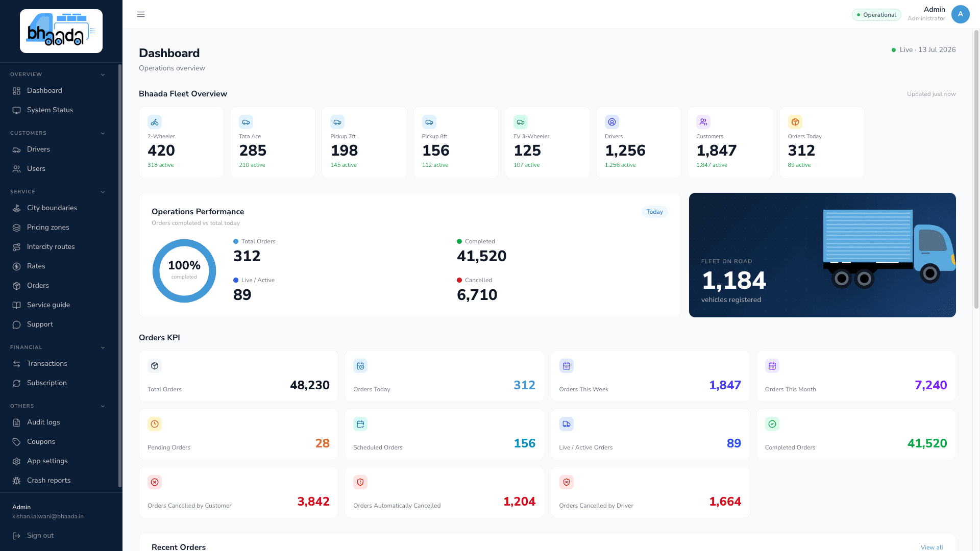
Task: Collapse the Financial sidebar section
Action: pyautogui.click(x=103, y=347)
